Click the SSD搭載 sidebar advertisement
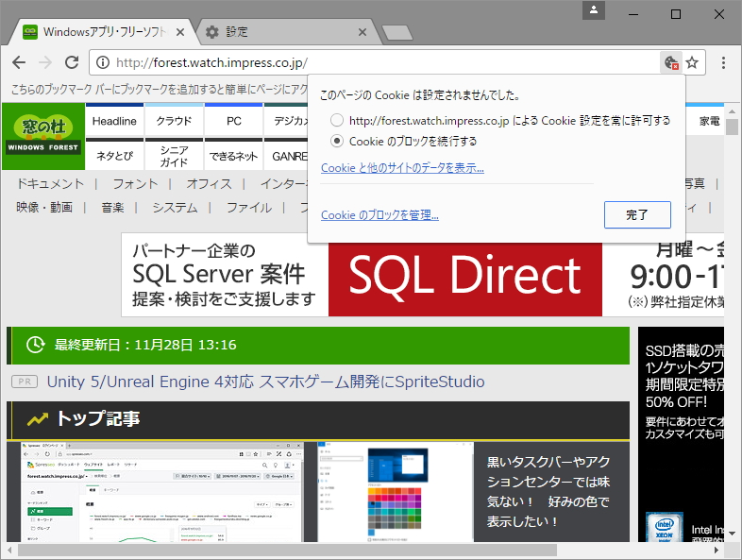This screenshot has width=742, height=560. (x=681, y=434)
